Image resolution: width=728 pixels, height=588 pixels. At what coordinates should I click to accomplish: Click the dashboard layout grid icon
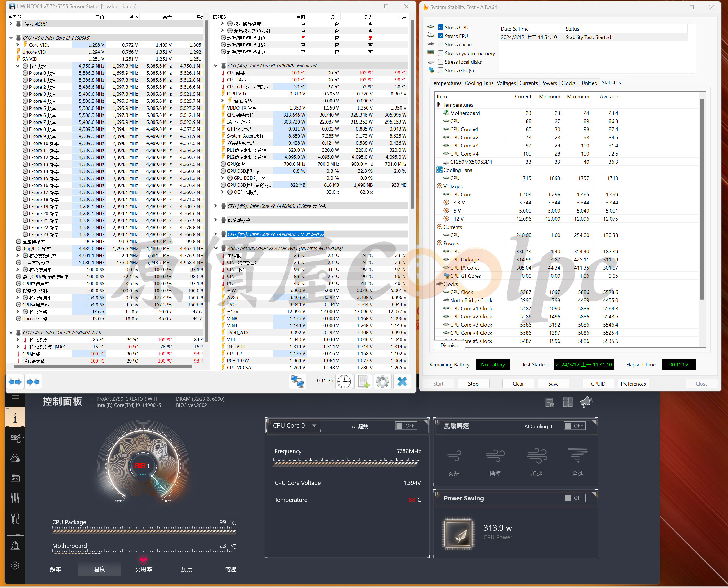(x=567, y=402)
